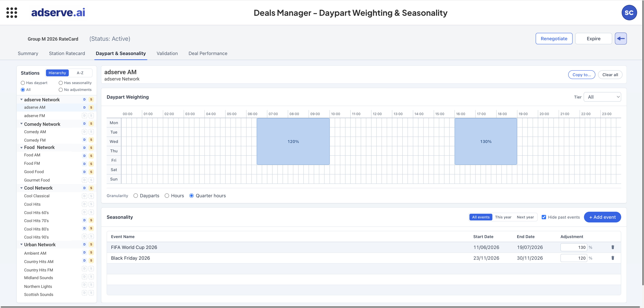Click the Expire button
The height and width of the screenshot is (308, 644).
(x=594, y=39)
